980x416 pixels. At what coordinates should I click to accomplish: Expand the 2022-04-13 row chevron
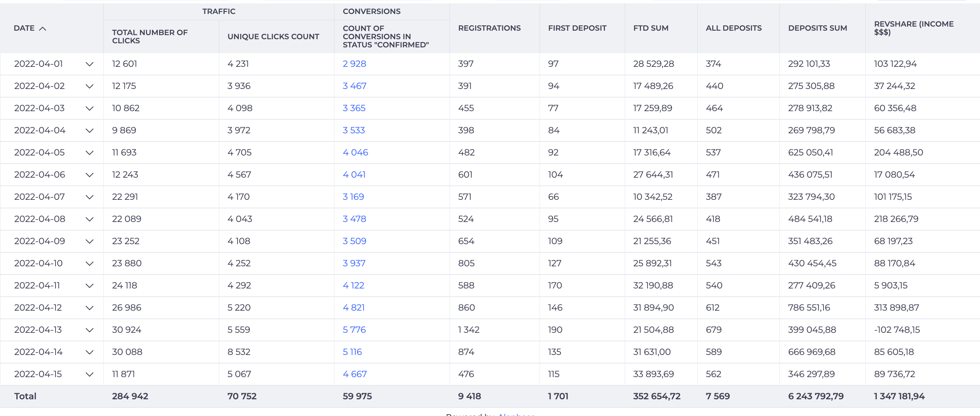click(x=89, y=330)
